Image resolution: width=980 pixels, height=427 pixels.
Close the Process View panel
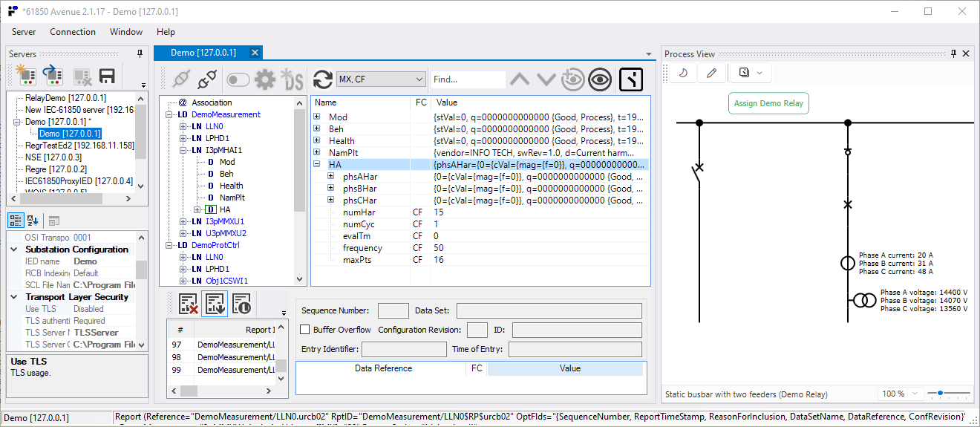point(966,53)
